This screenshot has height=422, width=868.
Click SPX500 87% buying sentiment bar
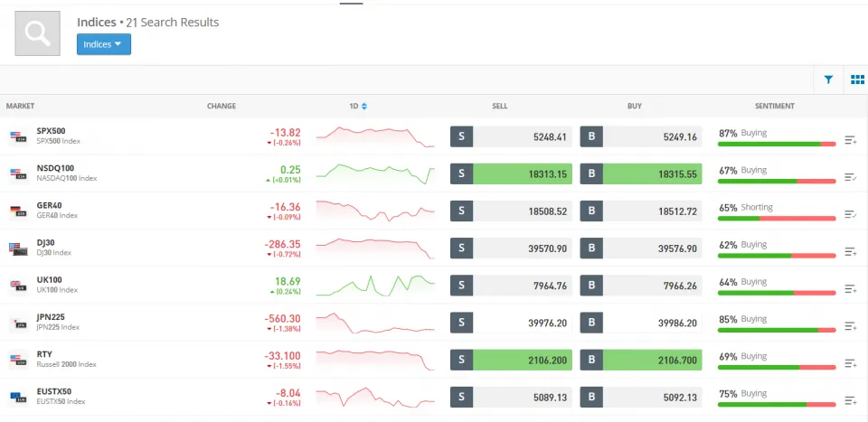point(777,144)
